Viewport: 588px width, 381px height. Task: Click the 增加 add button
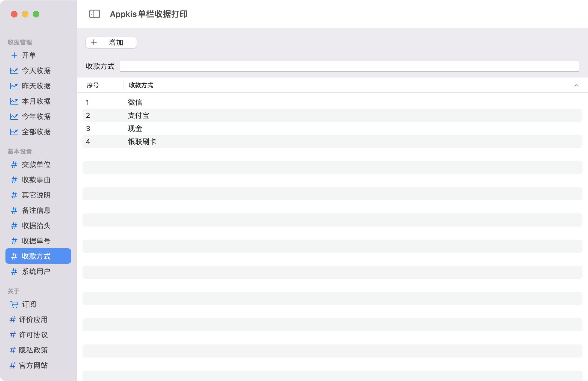111,43
